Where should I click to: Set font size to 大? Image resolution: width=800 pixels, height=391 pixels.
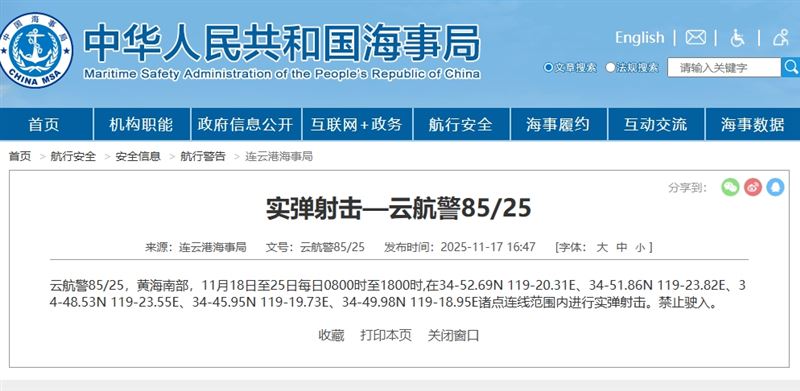(603, 248)
